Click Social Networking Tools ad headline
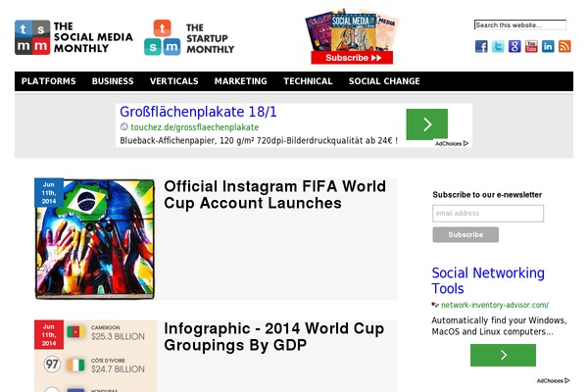The height and width of the screenshot is (392, 588). click(488, 280)
